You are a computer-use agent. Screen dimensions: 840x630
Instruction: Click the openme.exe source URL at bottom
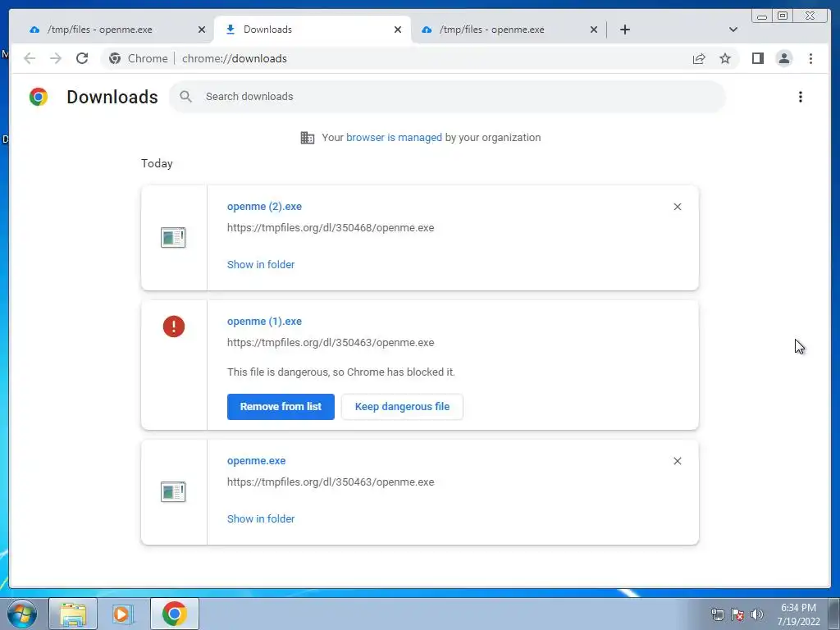(x=331, y=482)
